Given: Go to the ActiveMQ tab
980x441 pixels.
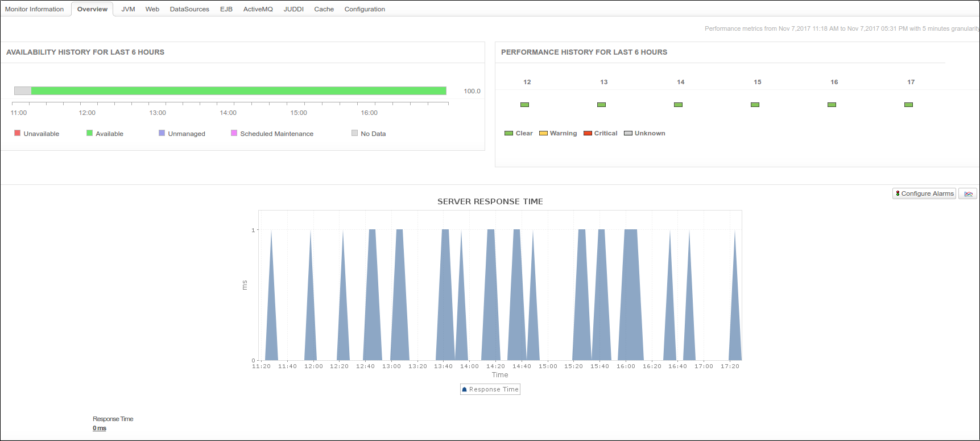Looking at the screenshot, I should coord(258,9).
